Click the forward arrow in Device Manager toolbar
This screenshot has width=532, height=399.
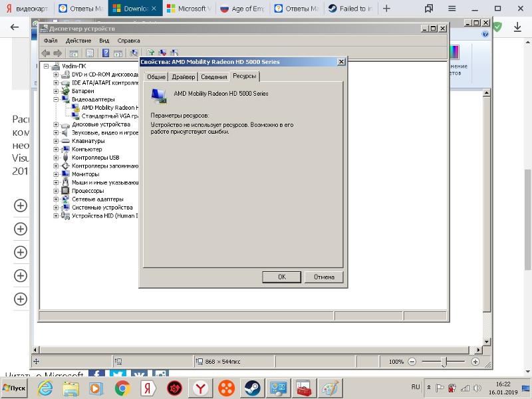[58, 53]
